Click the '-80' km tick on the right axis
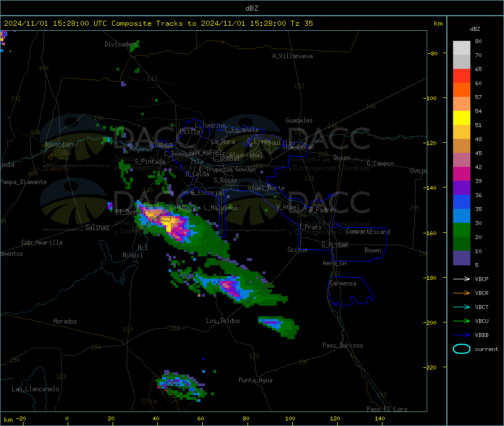Screen dimensions: 504x426 click(433, 53)
